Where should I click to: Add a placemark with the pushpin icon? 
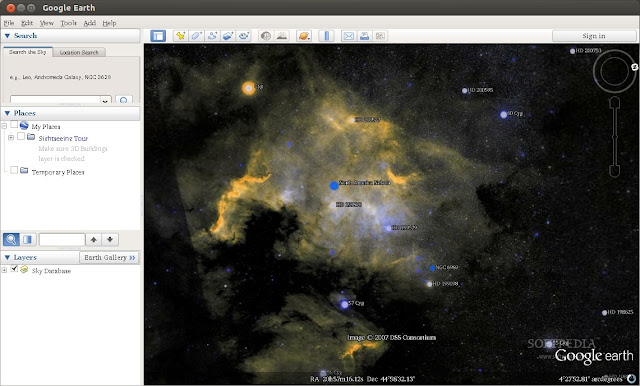coord(180,36)
